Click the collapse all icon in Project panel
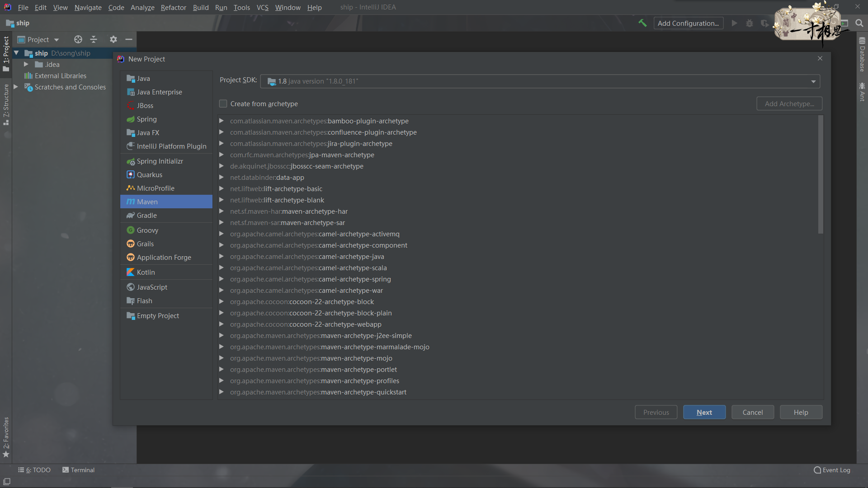This screenshot has width=868, height=488. tap(94, 40)
